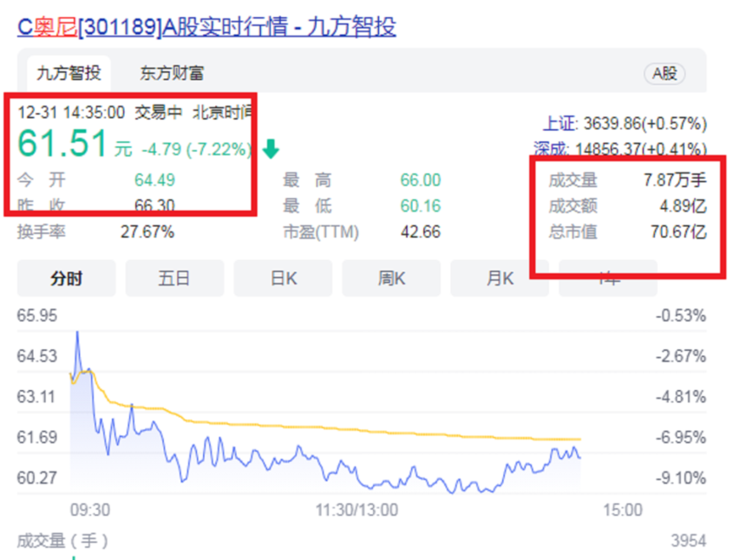Click the 昨收 value 66.30
Viewport: 746px width, 560px height.
click(154, 205)
